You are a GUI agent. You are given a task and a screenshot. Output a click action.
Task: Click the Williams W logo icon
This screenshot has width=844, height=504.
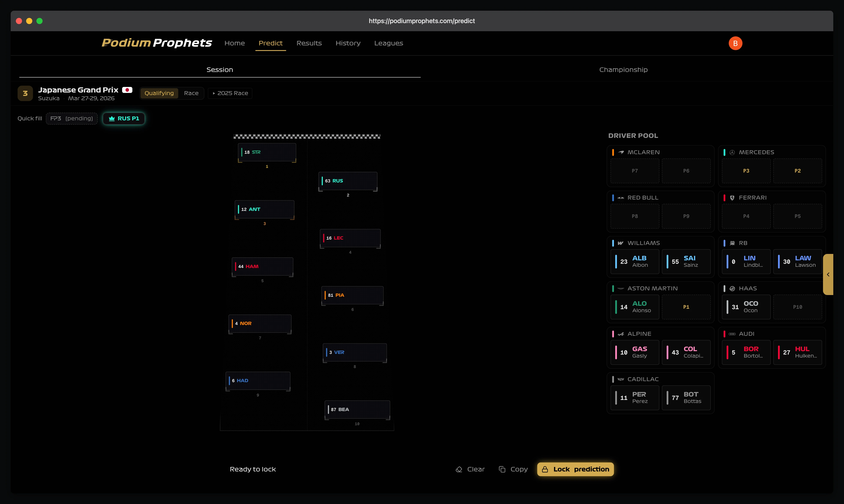pyautogui.click(x=620, y=243)
